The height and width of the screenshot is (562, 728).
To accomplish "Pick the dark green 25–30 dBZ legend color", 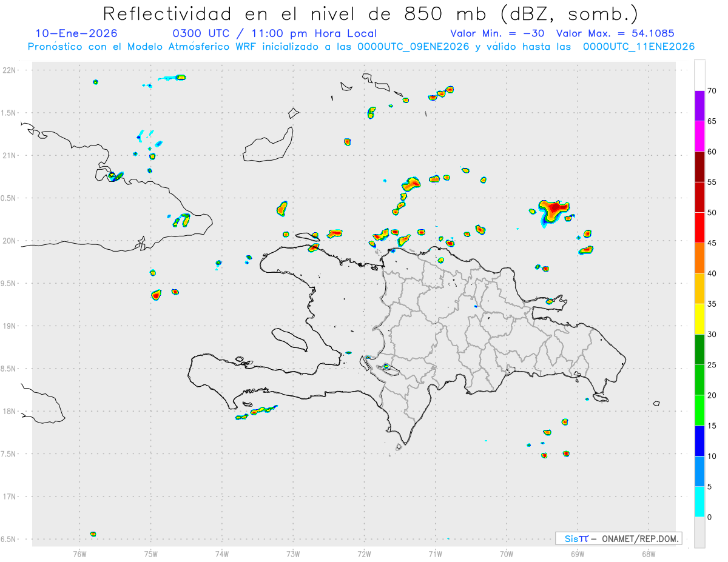I will (699, 349).
